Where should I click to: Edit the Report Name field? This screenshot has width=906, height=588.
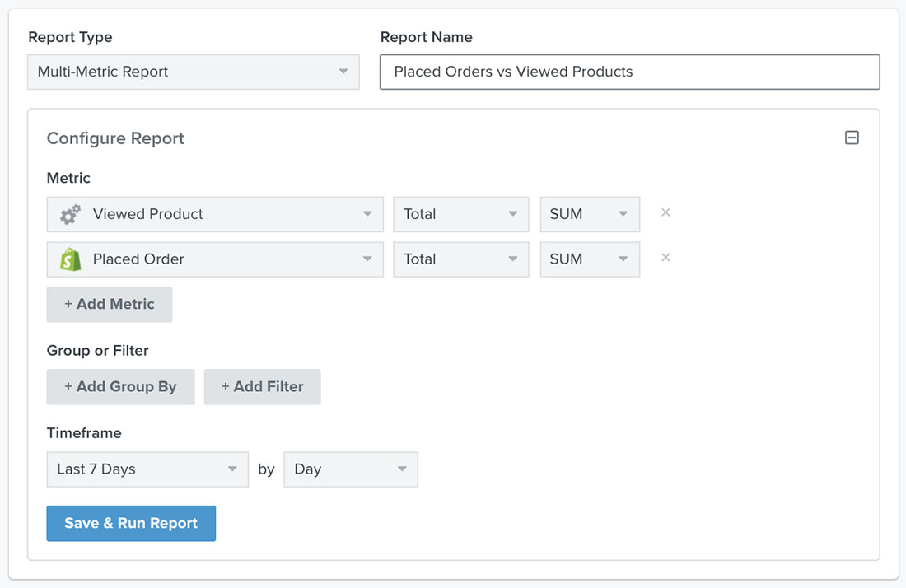[x=629, y=72]
